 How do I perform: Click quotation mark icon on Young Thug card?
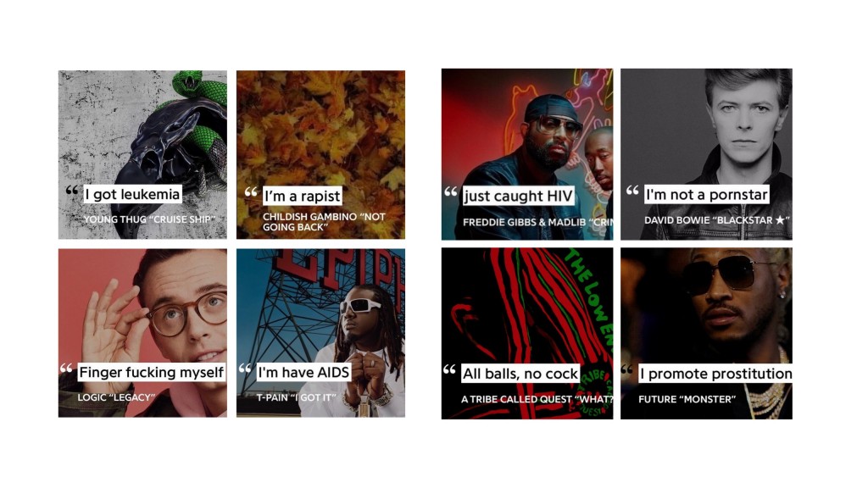pos(72,191)
